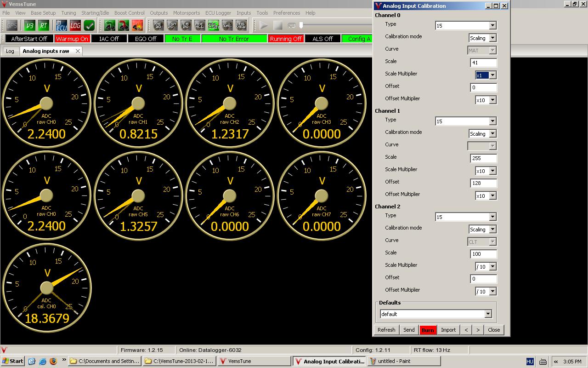Click the GPS toolbar icon
This screenshot has width=588, height=368.
click(11, 25)
